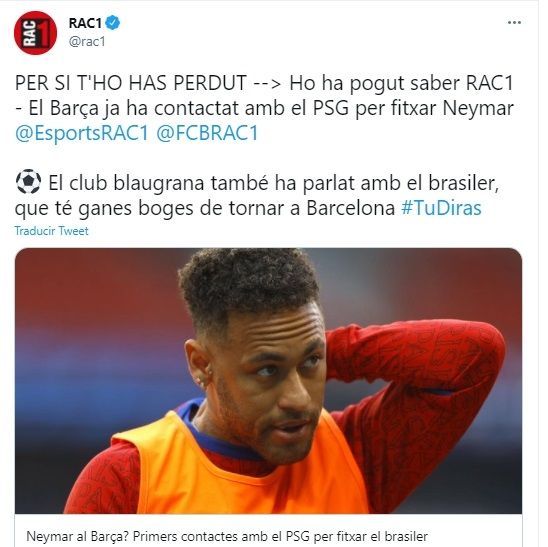Click the blue verified badge
This screenshot has width=548, height=547.
(x=113, y=23)
